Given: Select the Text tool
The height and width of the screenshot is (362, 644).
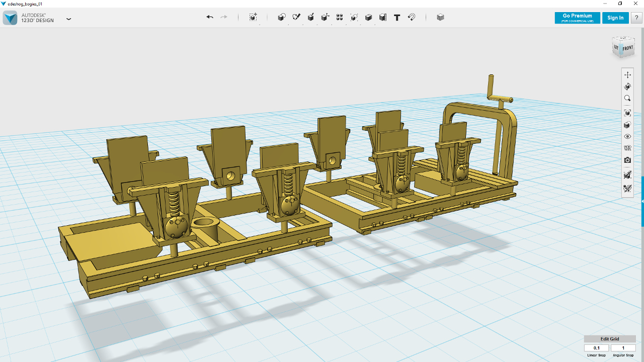Looking at the screenshot, I should click(397, 17).
